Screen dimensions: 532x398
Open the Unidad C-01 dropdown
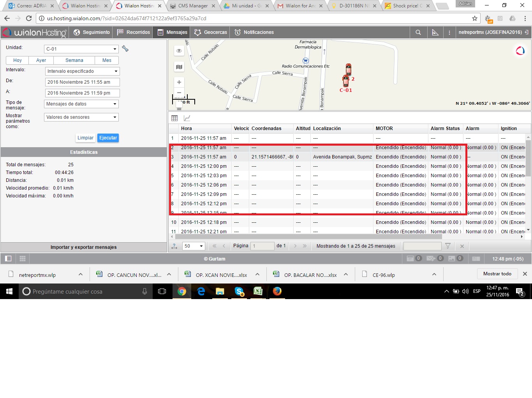coord(81,49)
